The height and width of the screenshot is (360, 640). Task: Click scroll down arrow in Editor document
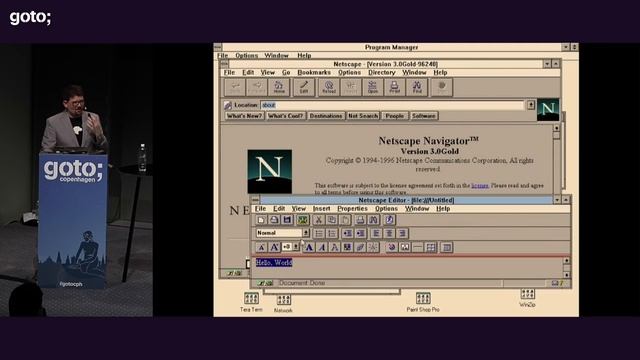(567, 275)
